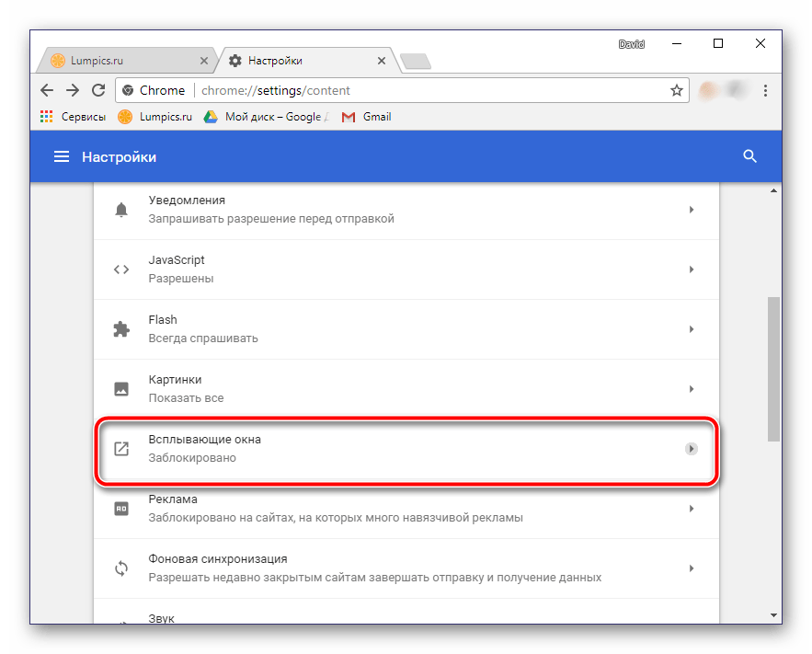Go forward with the forward arrow
Screen dimensions: 812x654
coord(73,91)
